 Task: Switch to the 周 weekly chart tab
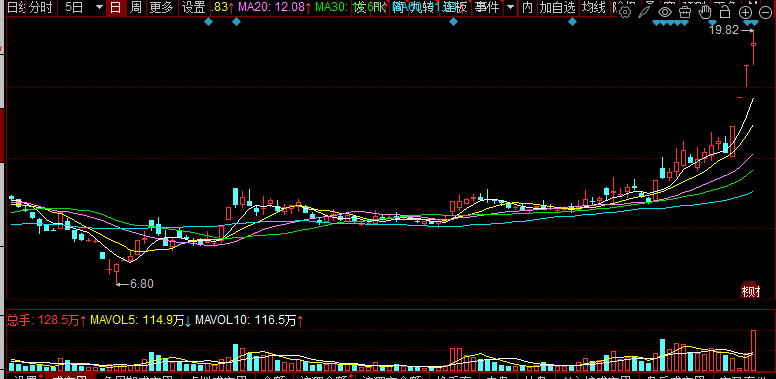[136, 7]
